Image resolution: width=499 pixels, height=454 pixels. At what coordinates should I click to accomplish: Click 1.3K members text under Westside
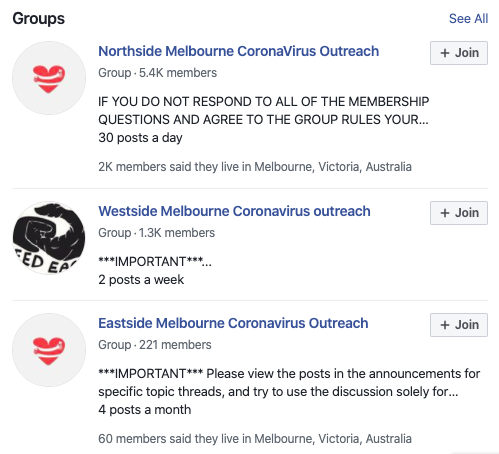pos(177,233)
